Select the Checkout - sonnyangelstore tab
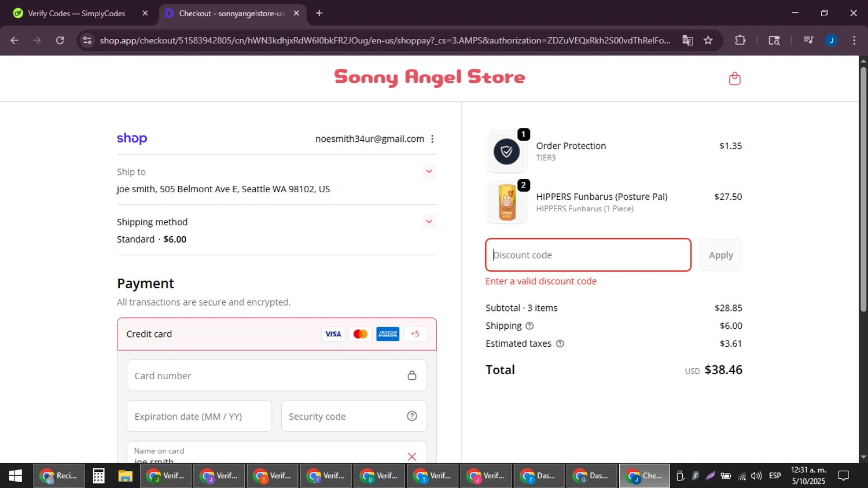This screenshot has width=868, height=488. pos(231,13)
